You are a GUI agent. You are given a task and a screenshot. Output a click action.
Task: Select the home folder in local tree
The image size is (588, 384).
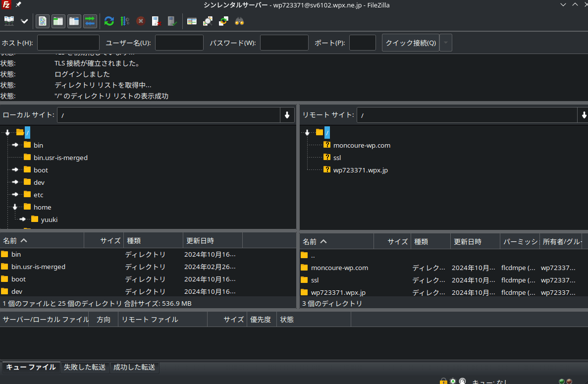point(43,207)
